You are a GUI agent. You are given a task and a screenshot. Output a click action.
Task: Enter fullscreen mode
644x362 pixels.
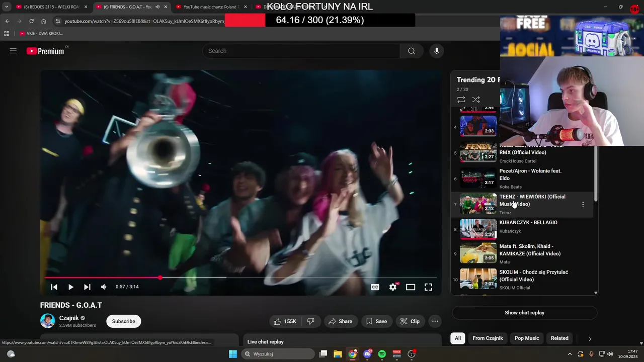428,287
